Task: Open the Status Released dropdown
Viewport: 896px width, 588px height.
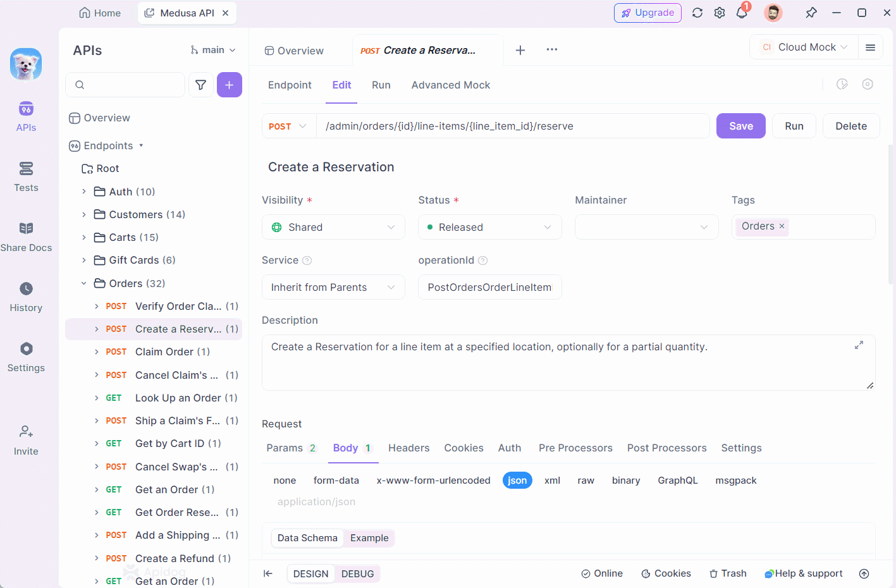Action: [x=490, y=227]
